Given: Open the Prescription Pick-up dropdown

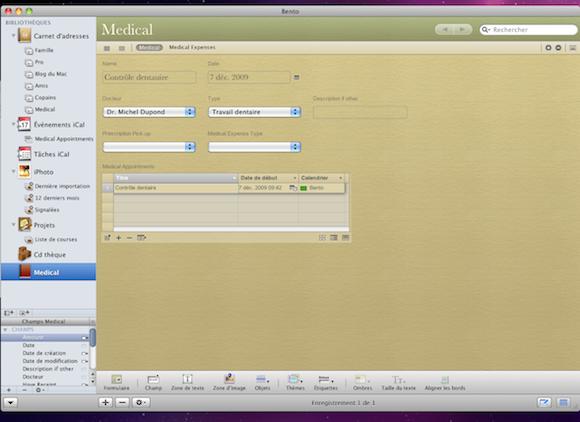Looking at the screenshot, I should click(149, 147).
